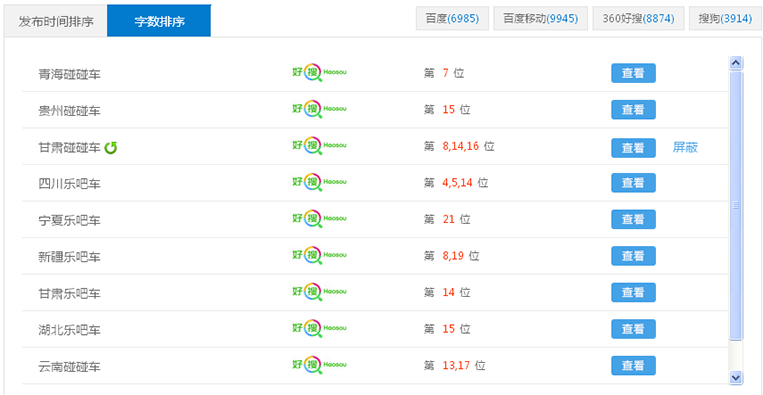Click the Haosou logo in 云南碰碰车 row
763x395 pixels.
pyautogui.click(x=319, y=365)
